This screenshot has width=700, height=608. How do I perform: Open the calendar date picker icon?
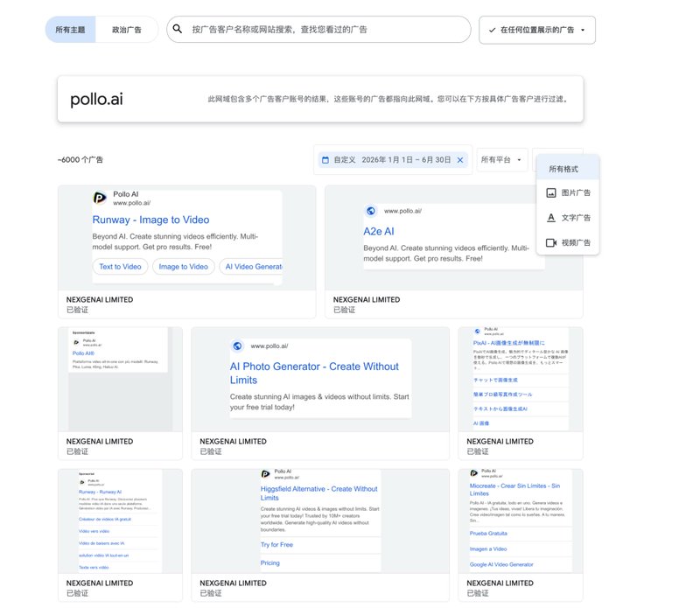point(325,160)
